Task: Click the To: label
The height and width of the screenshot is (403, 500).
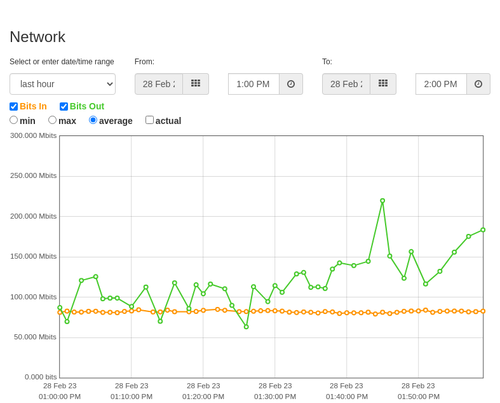Action: [327, 62]
